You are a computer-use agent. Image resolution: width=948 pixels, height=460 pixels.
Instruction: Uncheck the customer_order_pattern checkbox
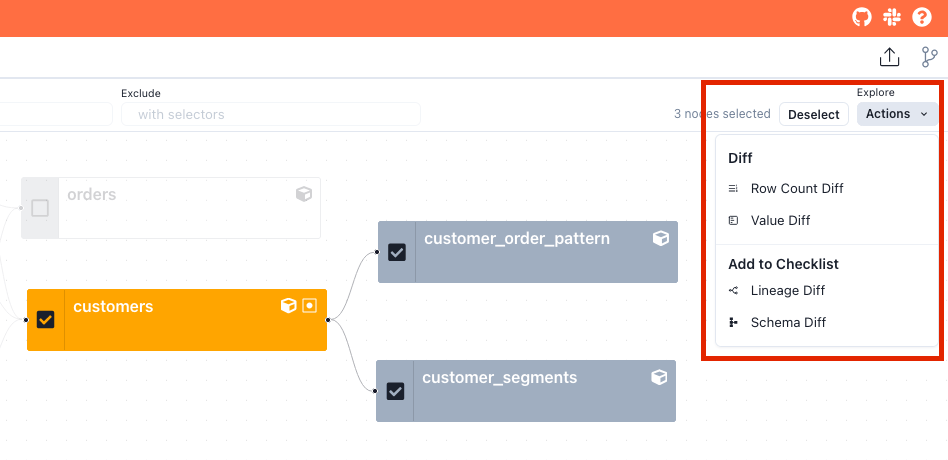tap(397, 252)
